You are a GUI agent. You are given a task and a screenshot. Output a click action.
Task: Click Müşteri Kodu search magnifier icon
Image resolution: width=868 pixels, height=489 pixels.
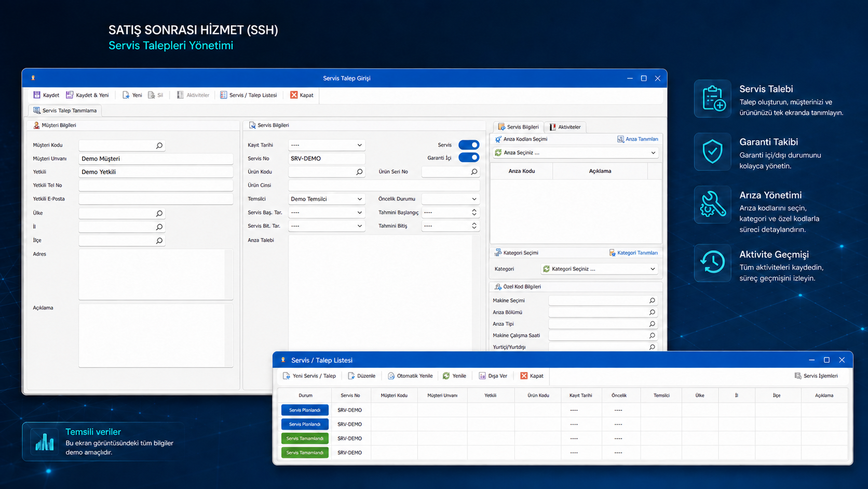click(159, 146)
